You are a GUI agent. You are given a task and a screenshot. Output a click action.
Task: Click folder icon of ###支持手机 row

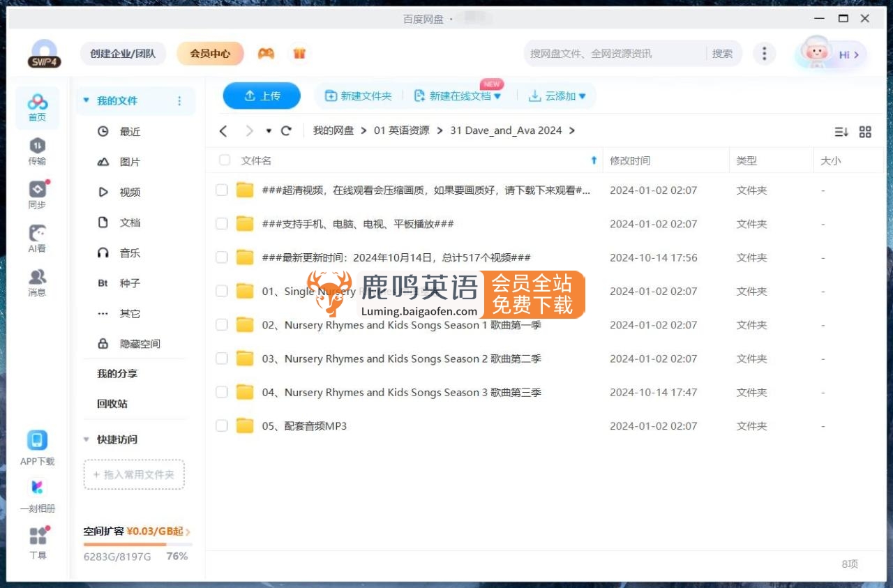pyautogui.click(x=245, y=224)
